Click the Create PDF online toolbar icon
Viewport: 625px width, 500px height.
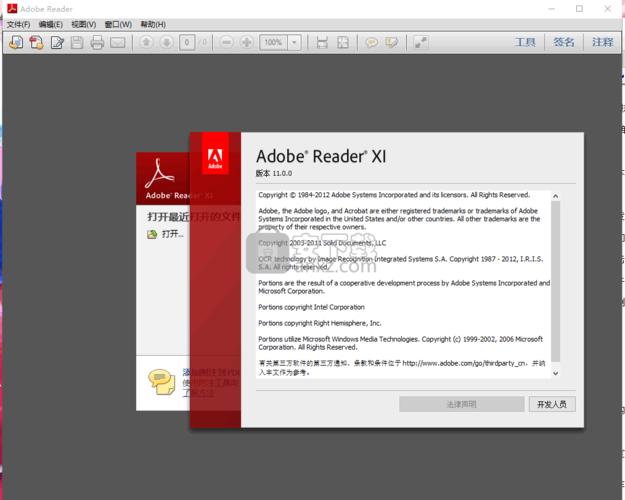pos(16,42)
